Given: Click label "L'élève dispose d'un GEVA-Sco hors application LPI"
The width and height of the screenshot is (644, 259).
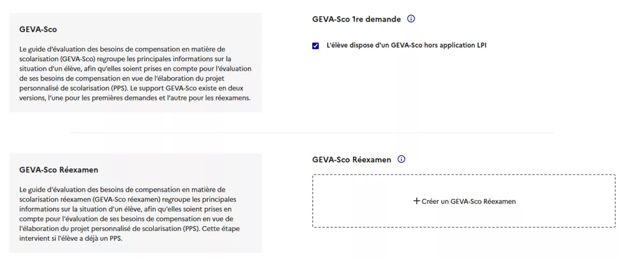Looking at the screenshot, I should tap(406, 46).
